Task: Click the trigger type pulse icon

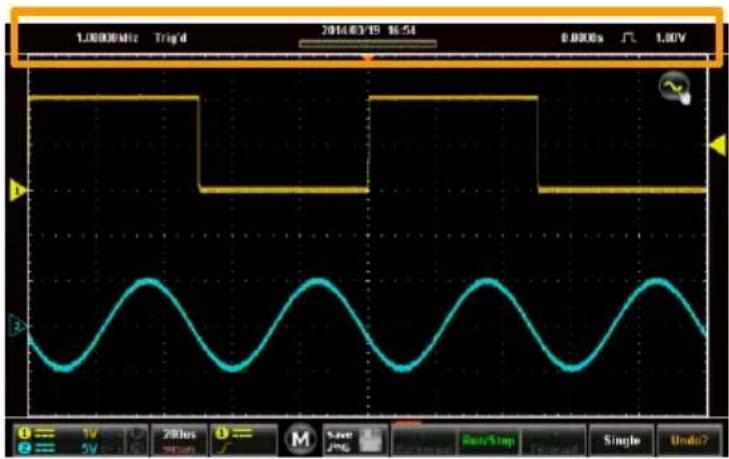Action: (629, 38)
